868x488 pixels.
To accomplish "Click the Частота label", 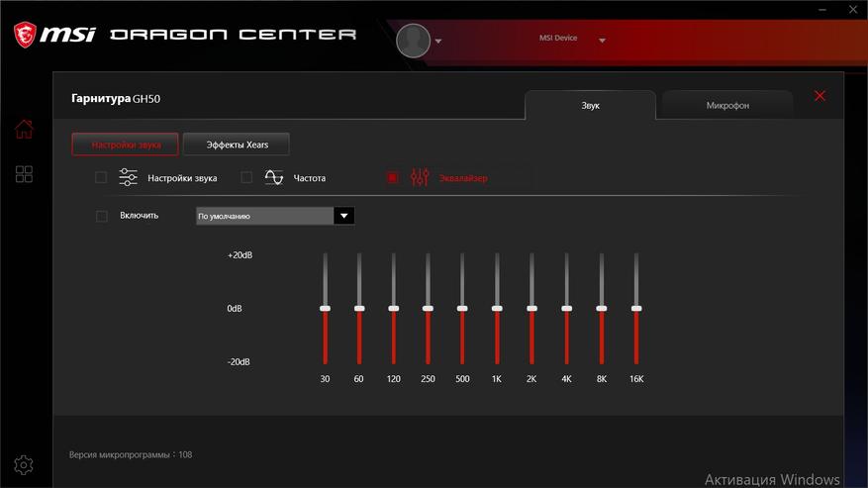I will tap(310, 178).
